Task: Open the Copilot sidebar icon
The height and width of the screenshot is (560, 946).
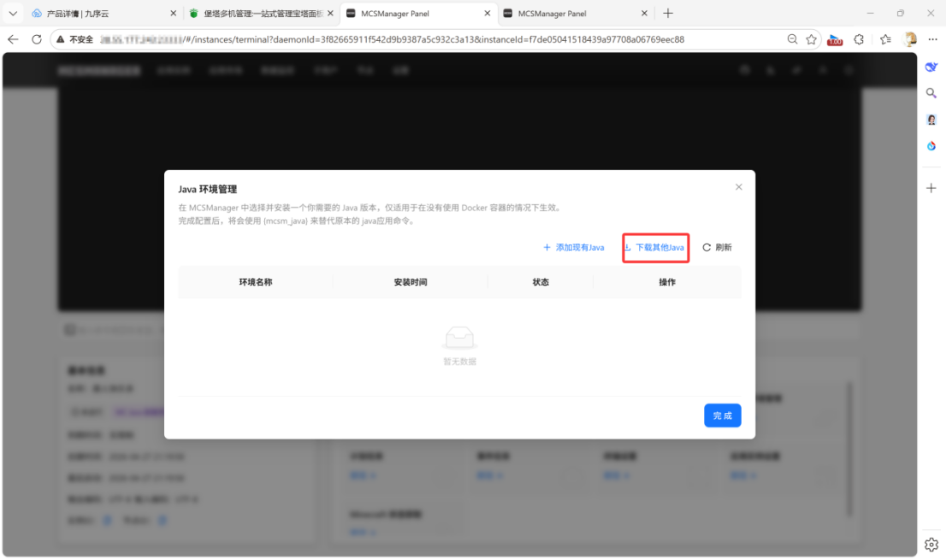Action: pos(931,67)
